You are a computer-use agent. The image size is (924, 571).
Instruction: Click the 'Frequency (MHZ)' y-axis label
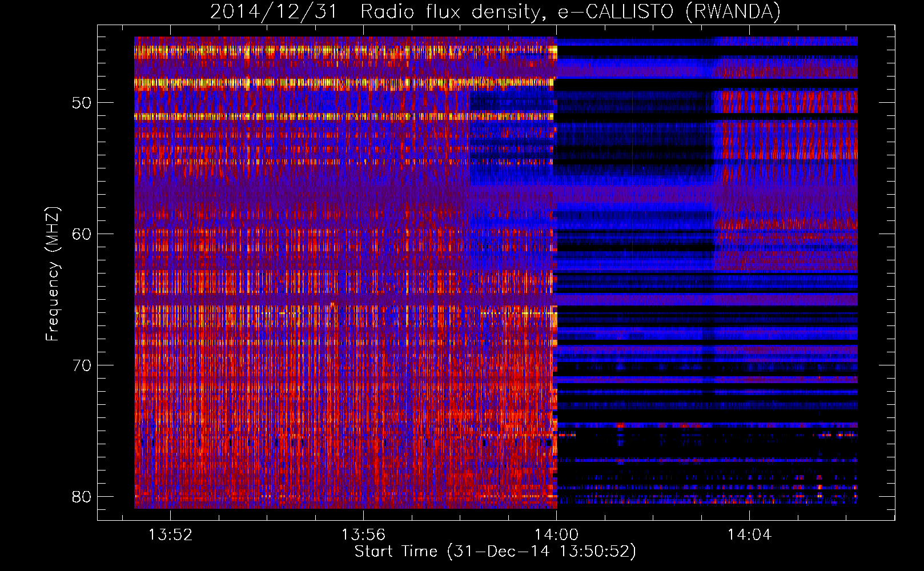pos(53,274)
